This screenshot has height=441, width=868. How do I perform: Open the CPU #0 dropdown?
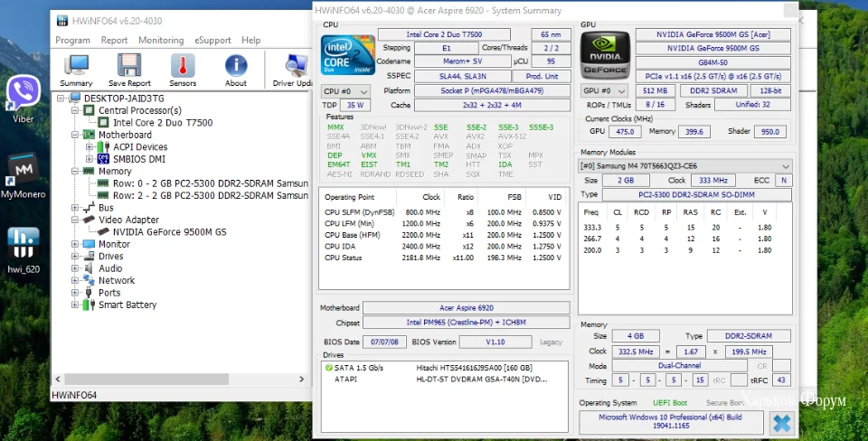(346, 91)
